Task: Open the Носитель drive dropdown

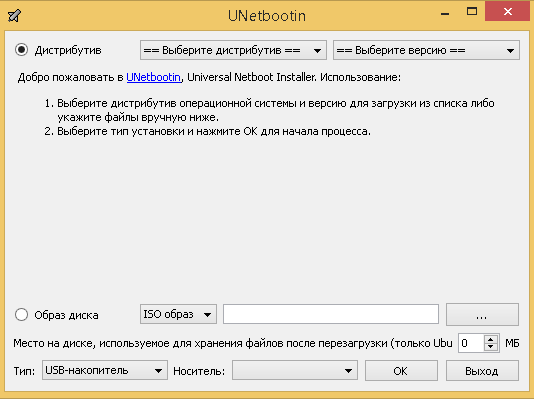Action: click(295, 370)
